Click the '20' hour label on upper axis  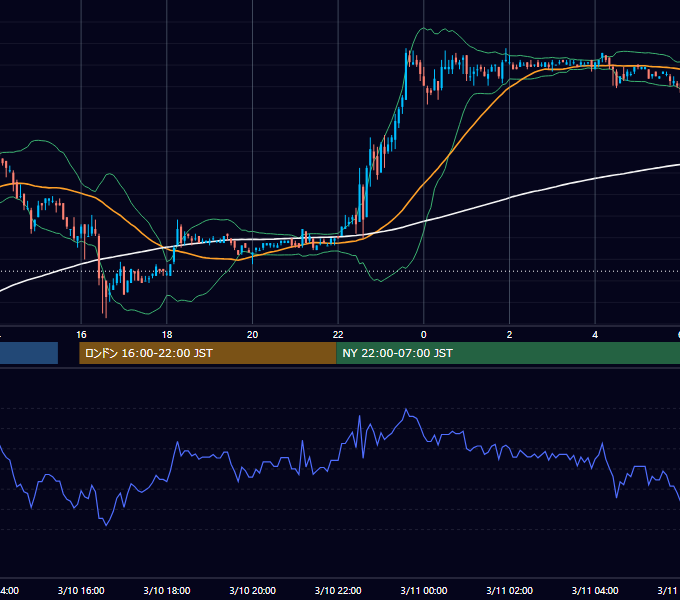tap(252, 335)
